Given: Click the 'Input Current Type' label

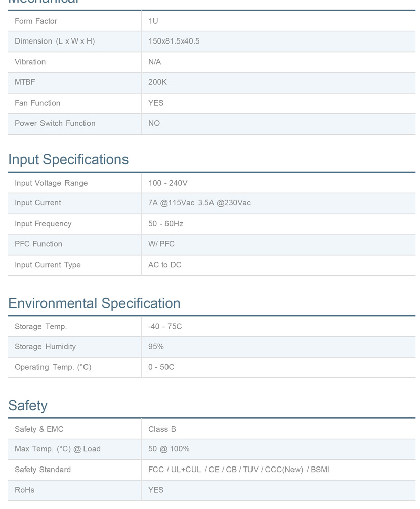Looking at the screenshot, I should [48, 265].
